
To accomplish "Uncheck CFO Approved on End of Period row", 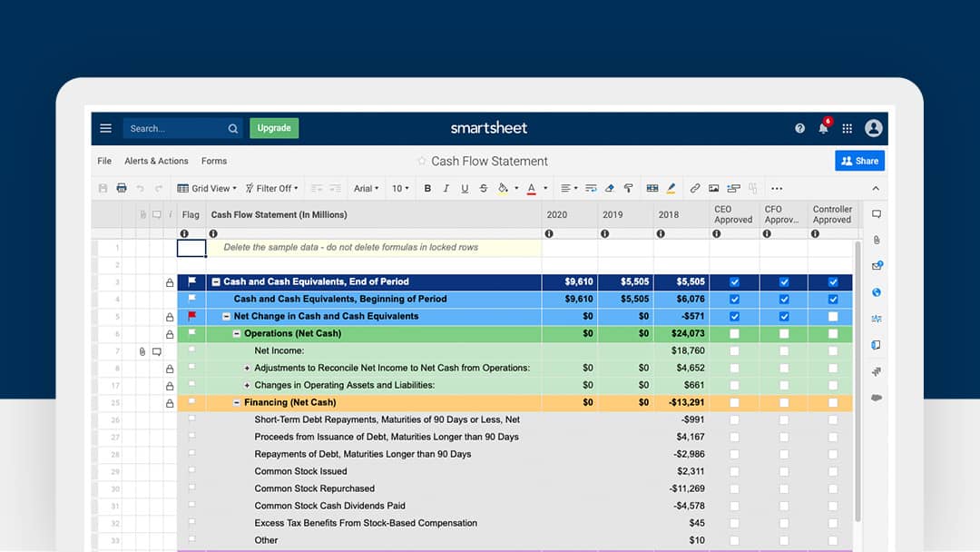I will 783,281.
